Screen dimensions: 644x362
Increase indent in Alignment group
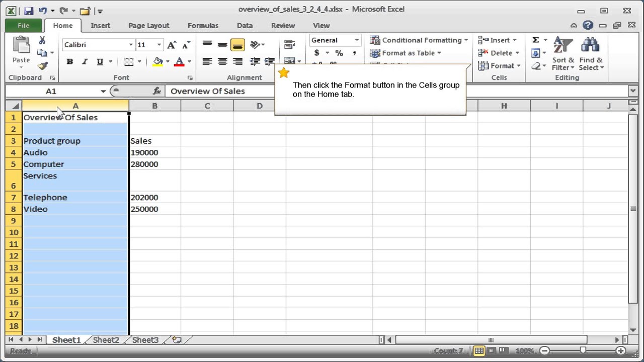270,61
